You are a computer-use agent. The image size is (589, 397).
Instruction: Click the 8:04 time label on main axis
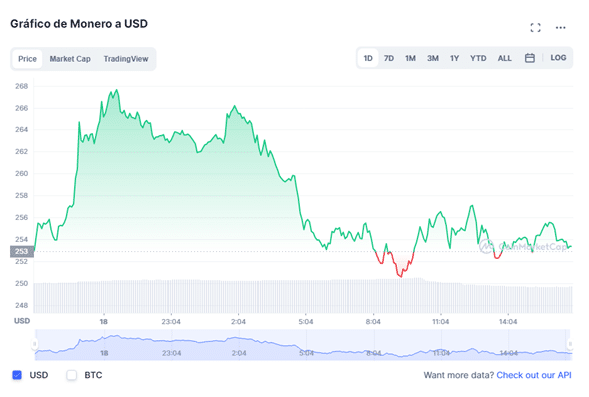pyautogui.click(x=373, y=322)
